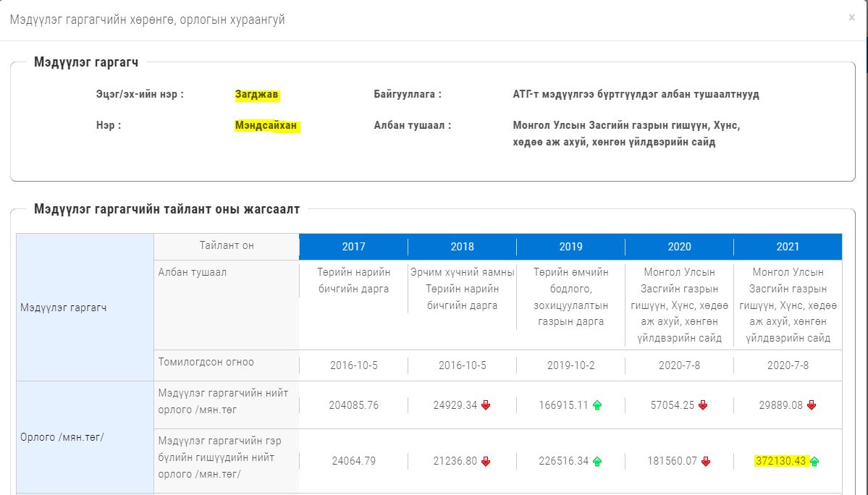Click green up arrow next to 372130.43
Viewport: 868px width, 495px height.
click(x=814, y=461)
